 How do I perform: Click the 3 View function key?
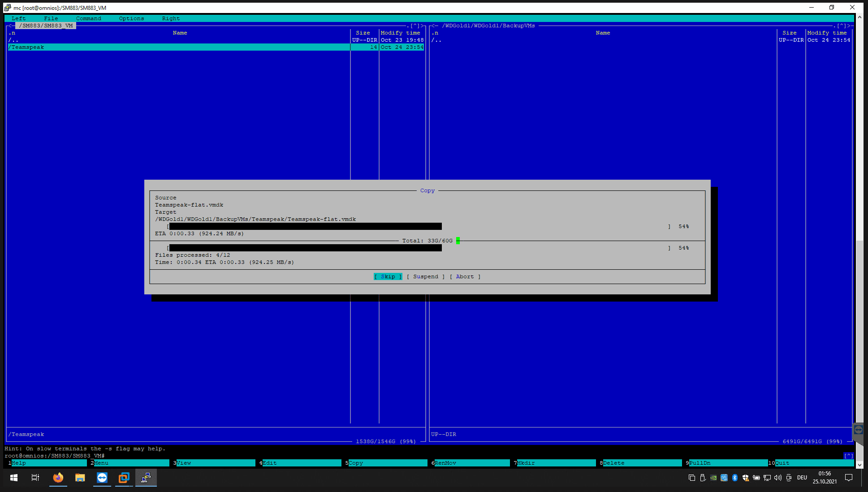pyautogui.click(x=214, y=463)
